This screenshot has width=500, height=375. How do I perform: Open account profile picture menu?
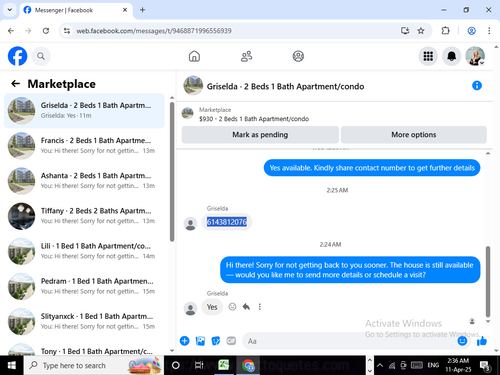(475, 56)
